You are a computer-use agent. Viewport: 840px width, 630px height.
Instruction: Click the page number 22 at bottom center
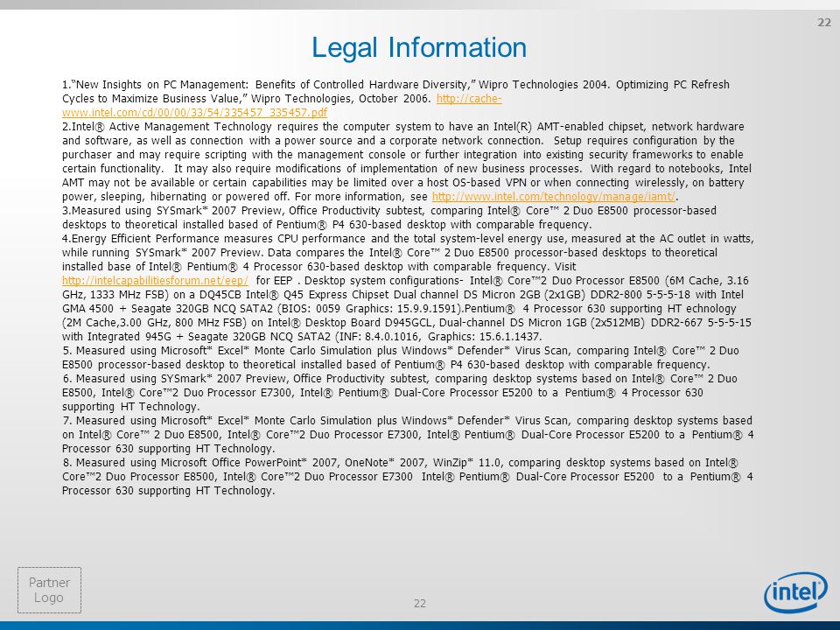(x=420, y=603)
